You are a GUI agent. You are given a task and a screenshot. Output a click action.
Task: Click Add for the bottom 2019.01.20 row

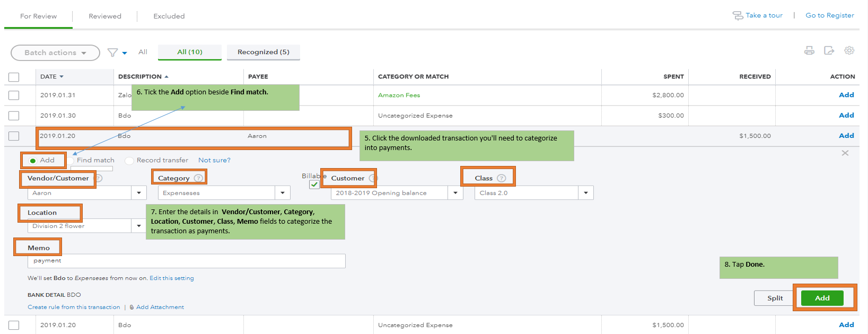pos(846,324)
